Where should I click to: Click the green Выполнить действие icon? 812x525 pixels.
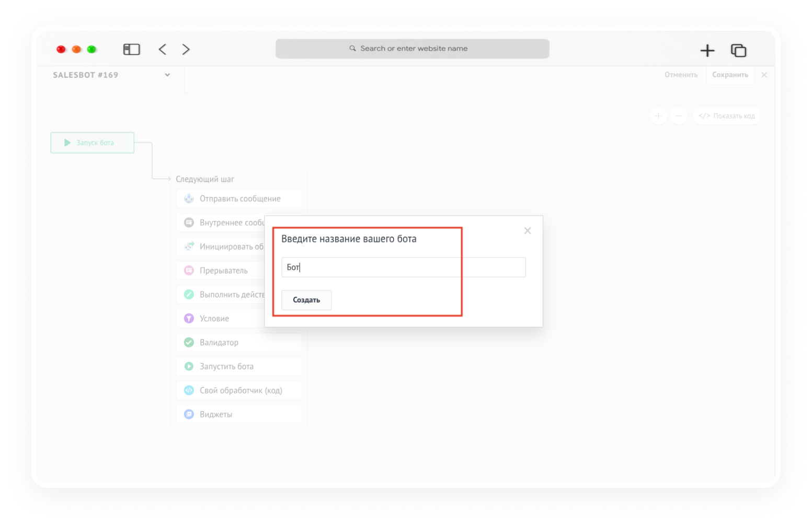coord(189,295)
